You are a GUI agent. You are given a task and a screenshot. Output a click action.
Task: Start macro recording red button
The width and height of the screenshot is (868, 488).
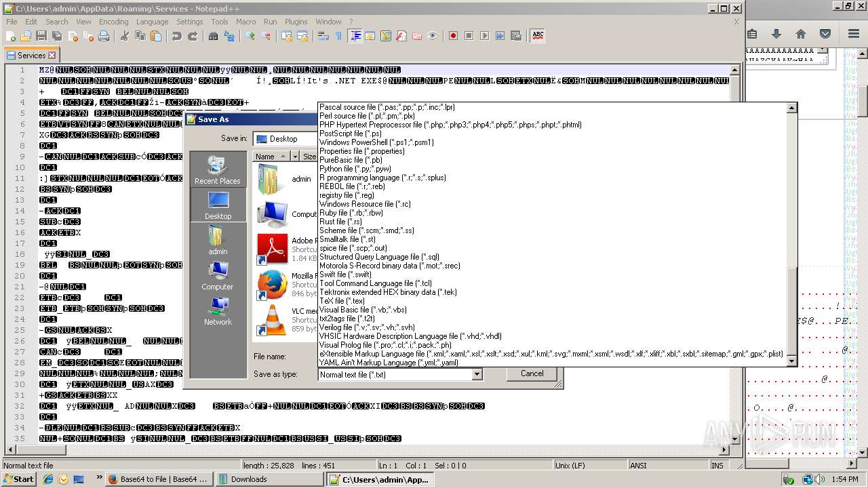coord(453,36)
